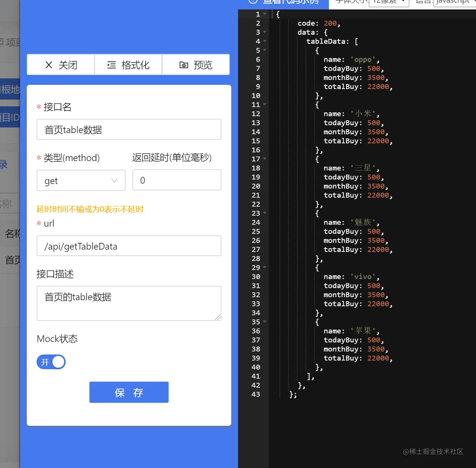This screenshot has height=468, width=476.
Task: Collapse the tableData fold at line 4
Action: tap(265, 41)
